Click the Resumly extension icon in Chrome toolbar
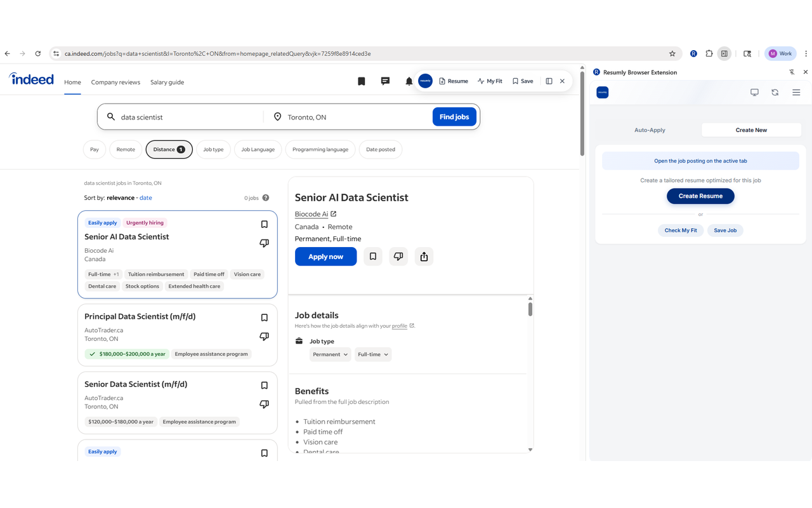The image size is (812, 508). 693,54
